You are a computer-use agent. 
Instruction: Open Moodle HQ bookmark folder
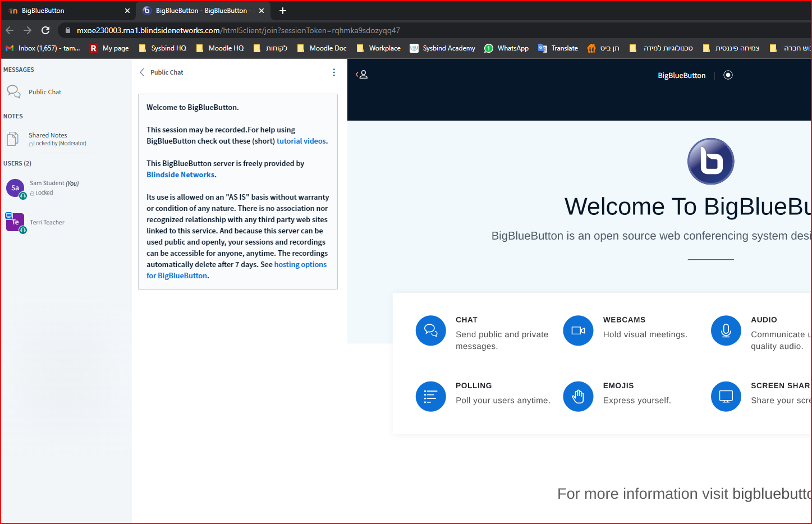(220, 48)
